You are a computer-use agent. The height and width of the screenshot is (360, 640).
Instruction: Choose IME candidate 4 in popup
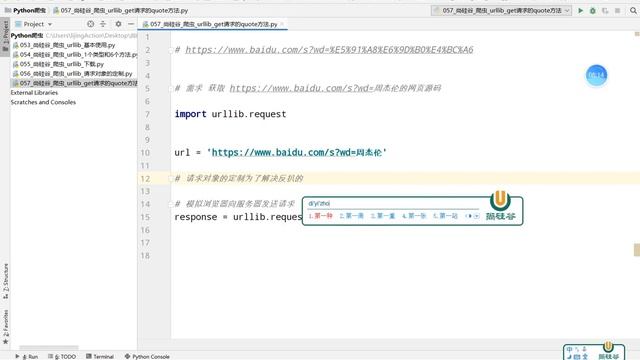click(x=414, y=216)
